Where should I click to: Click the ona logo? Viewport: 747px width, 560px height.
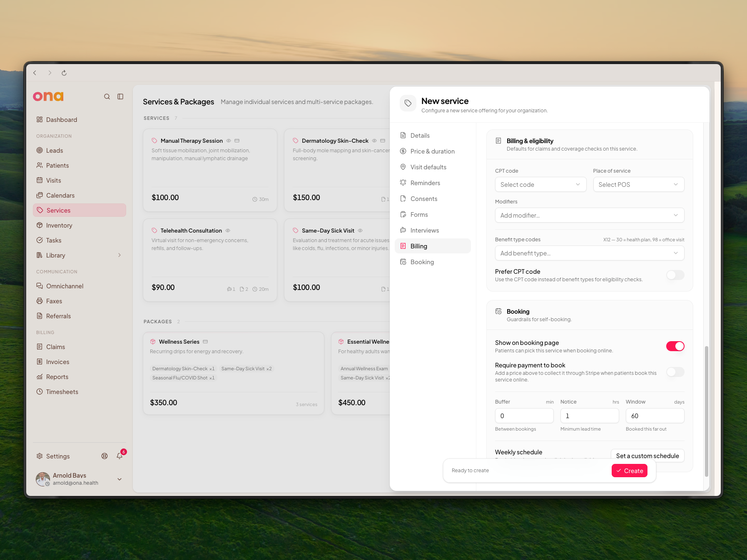tap(48, 96)
